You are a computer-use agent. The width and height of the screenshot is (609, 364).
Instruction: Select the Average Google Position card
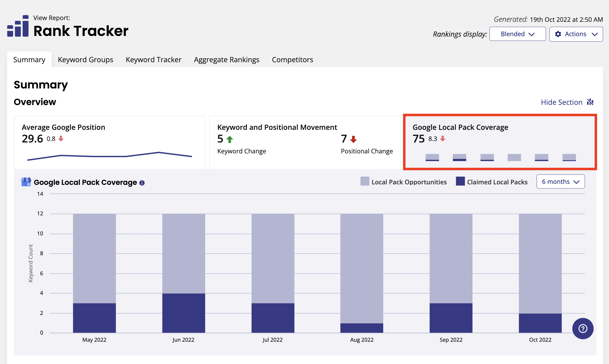110,142
